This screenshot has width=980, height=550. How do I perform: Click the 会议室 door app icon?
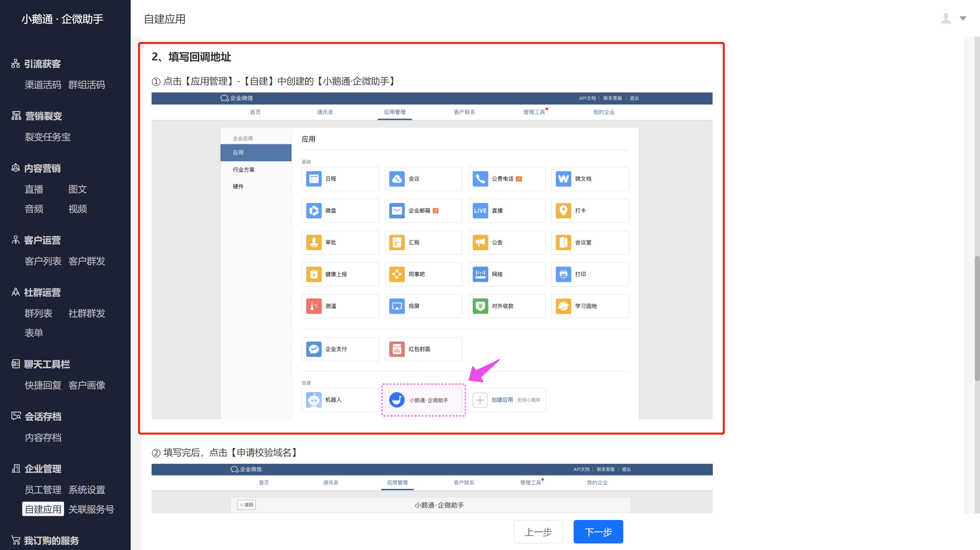(x=563, y=242)
